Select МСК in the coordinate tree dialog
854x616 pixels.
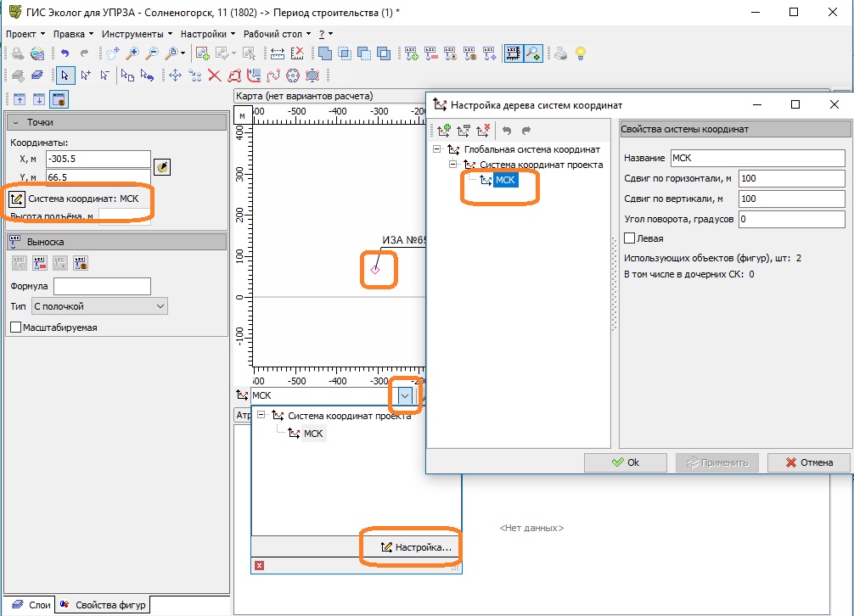[x=505, y=180]
